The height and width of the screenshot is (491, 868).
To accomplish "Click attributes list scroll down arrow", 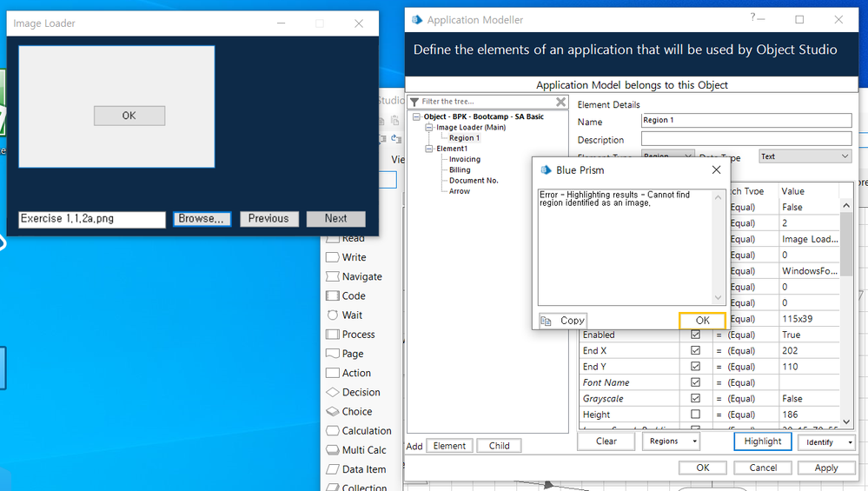I will 846,421.
